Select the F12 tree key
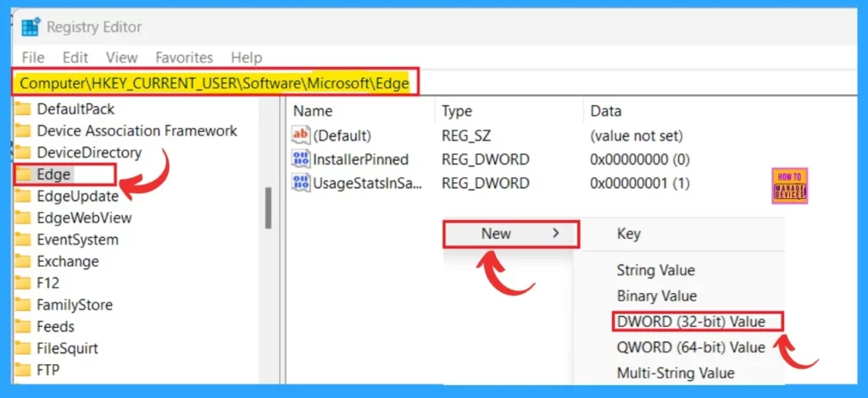Screen dimensions: 868x398 47,283
